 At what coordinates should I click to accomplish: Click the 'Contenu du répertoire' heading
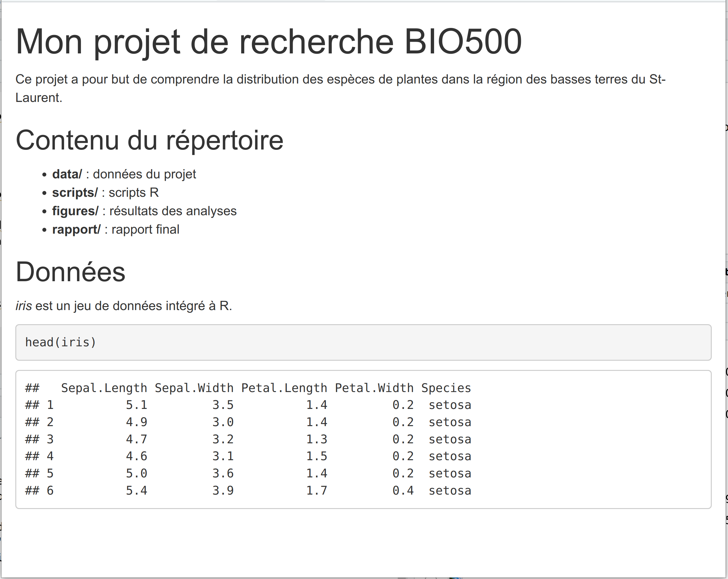click(150, 140)
